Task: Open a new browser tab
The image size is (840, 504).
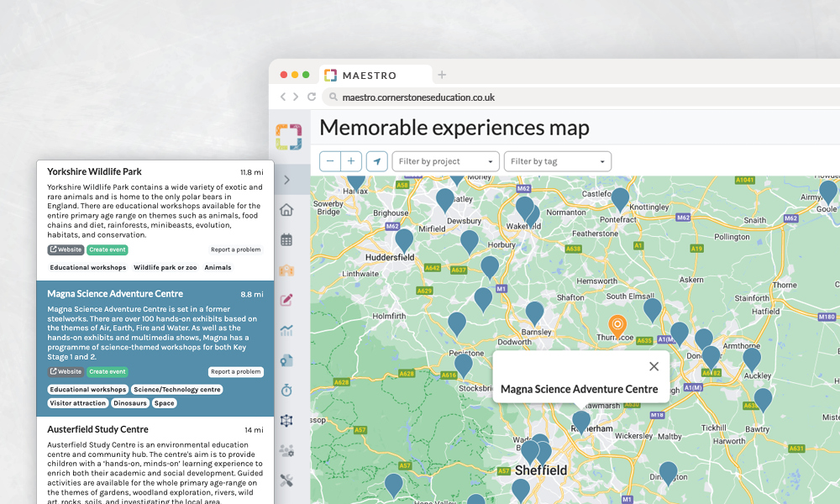Action: pos(442,75)
